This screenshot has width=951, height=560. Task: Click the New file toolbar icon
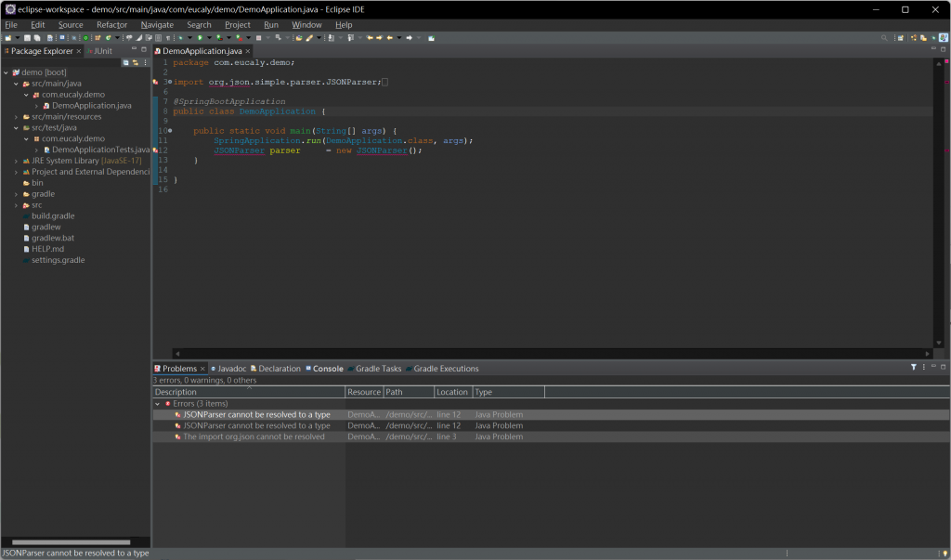pyautogui.click(x=7, y=38)
